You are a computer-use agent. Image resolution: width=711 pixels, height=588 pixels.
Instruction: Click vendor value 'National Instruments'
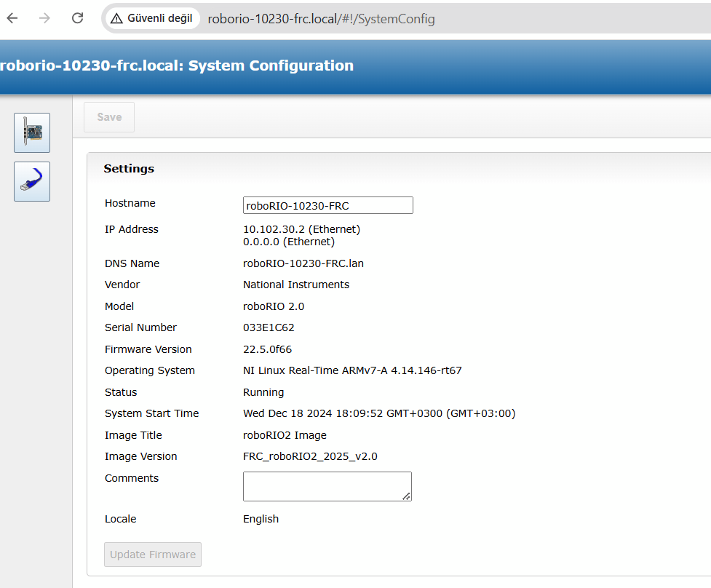[296, 285]
